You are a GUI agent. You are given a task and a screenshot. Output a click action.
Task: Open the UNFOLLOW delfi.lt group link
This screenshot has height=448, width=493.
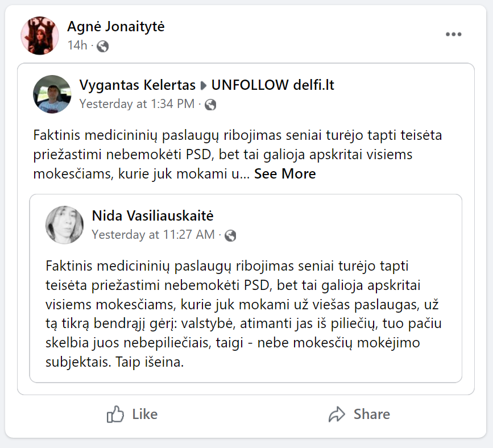[x=272, y=85]
